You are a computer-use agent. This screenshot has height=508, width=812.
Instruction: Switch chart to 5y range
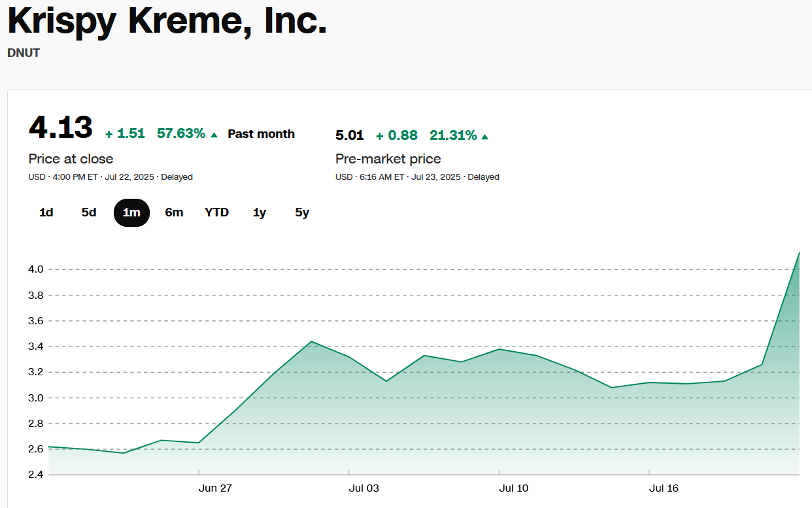pyautogui.click(x=302, y=212)
